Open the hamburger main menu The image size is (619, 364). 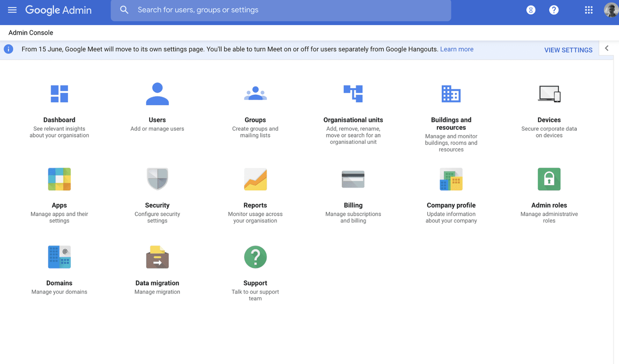(x=12, y=10)
